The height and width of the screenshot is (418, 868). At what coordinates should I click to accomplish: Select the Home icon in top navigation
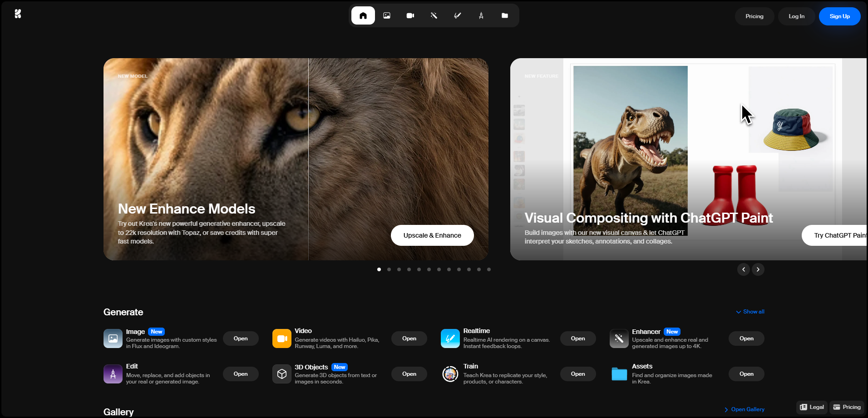(363, 15)
